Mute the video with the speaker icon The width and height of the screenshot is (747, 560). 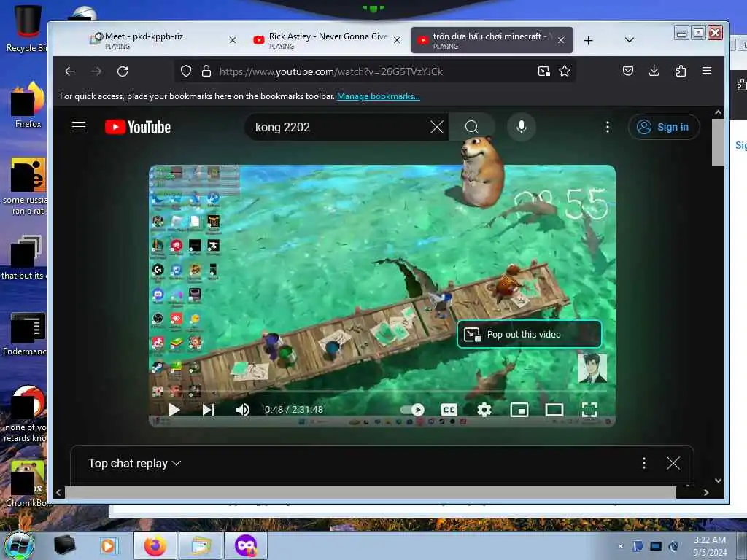coord(243,410)
